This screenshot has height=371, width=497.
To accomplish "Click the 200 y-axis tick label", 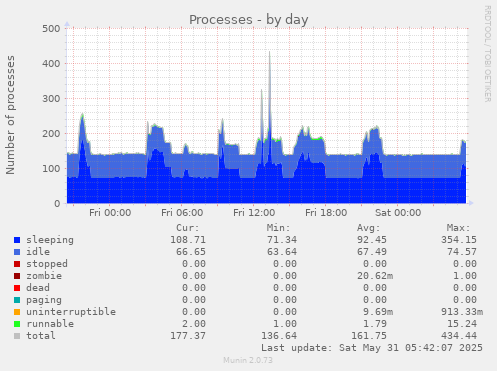I will tap(51, 133).
